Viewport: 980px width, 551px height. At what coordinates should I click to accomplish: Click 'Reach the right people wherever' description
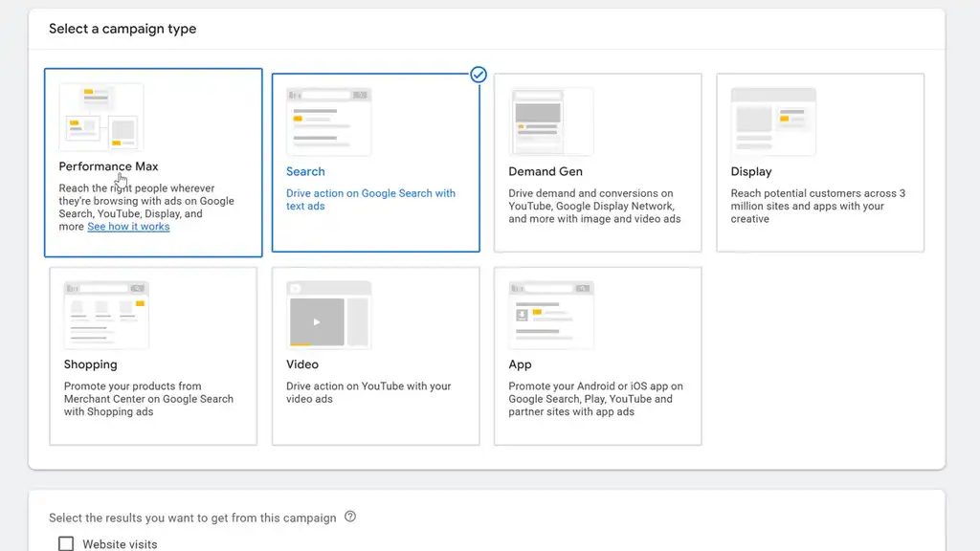[x=146, y=207]
